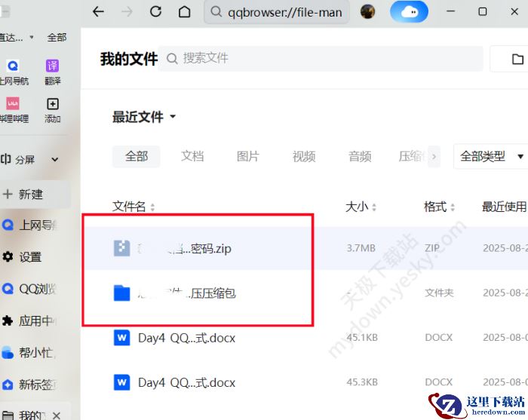Click the ZIP format cell

point(432,248)
